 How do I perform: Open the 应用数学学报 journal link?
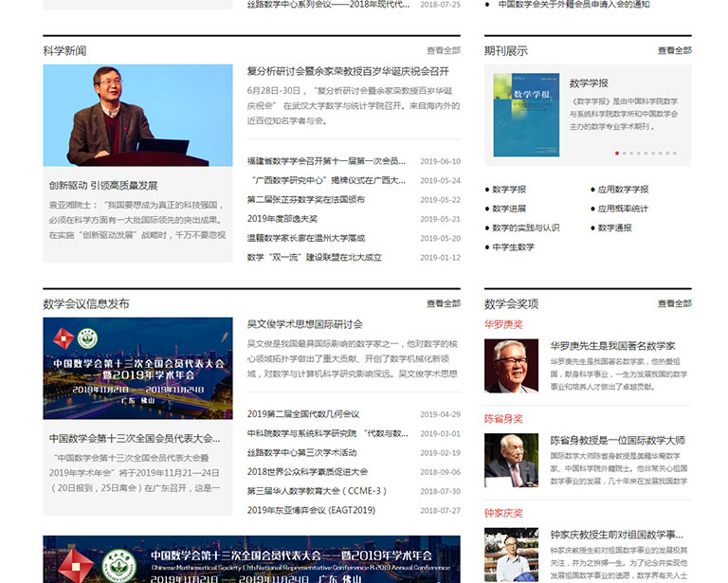coord(623,190)
